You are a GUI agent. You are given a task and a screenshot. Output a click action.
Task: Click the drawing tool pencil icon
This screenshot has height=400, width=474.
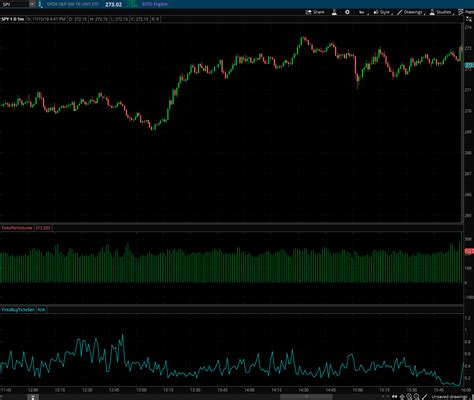click(x=425, y=397)
